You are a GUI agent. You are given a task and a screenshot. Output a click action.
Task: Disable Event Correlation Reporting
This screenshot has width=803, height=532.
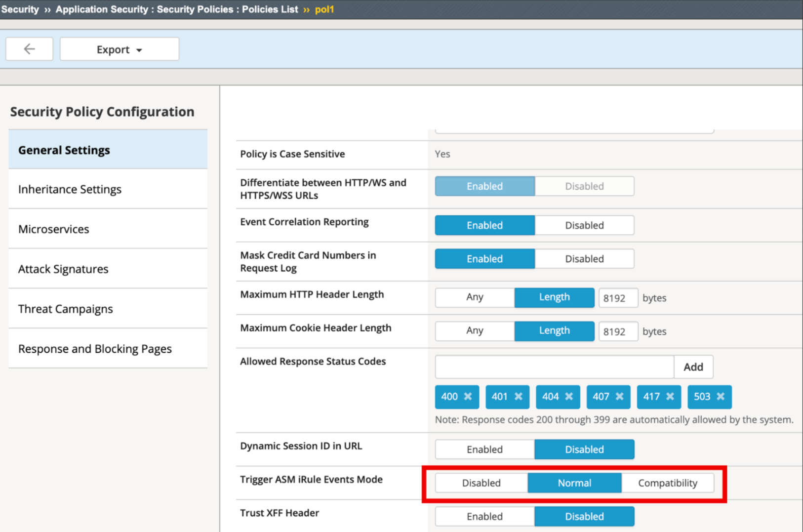(x=584, y=225)
